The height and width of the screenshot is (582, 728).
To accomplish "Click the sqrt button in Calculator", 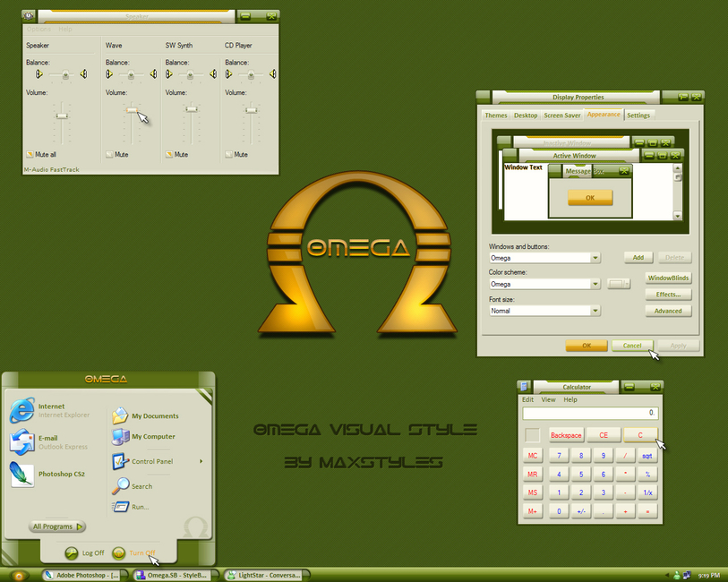I will coord(647,456).
